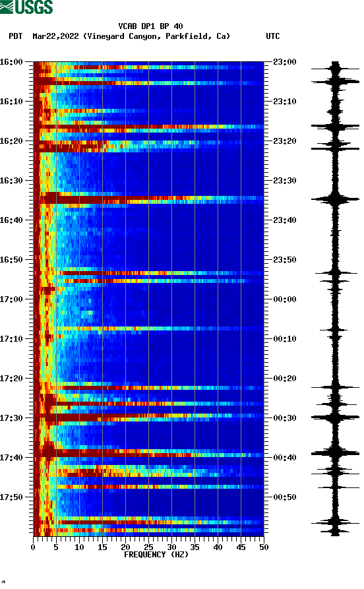Click the USGS logo

click(26, 7)
